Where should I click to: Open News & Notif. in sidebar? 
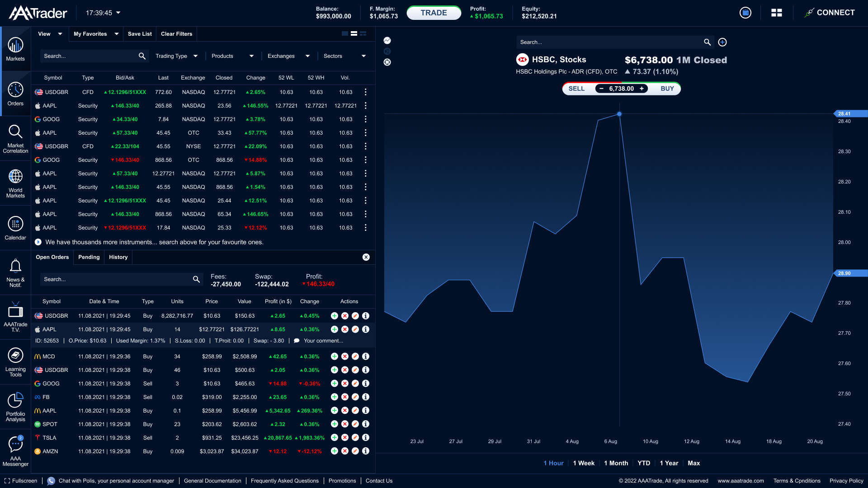coord(15,273)
